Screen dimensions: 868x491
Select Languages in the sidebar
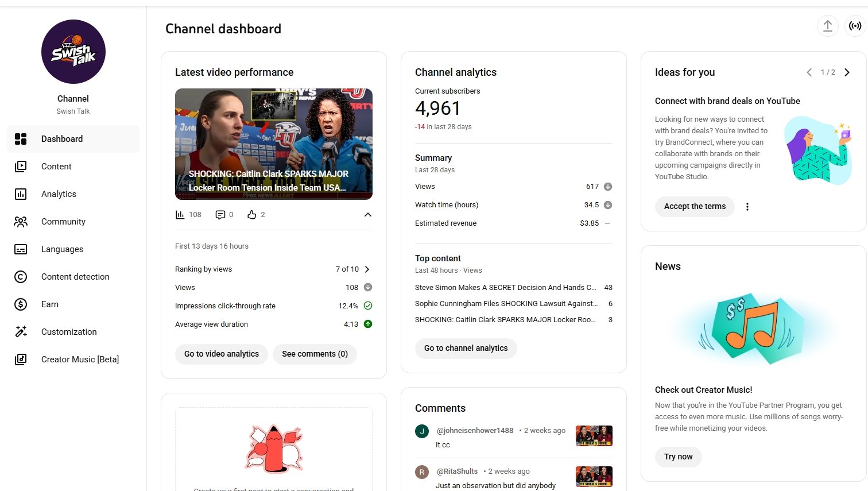(x=62, y=249)
